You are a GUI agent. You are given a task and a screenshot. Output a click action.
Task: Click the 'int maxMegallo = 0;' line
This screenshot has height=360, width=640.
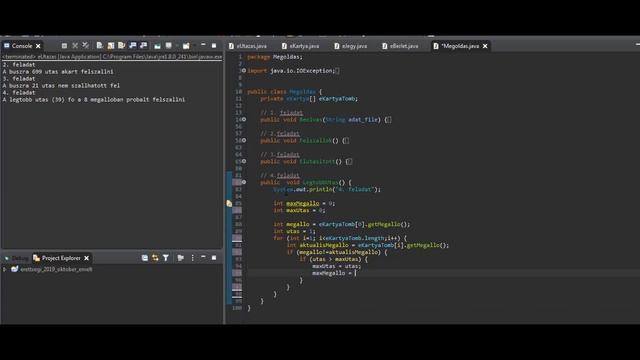coord(304,203)
